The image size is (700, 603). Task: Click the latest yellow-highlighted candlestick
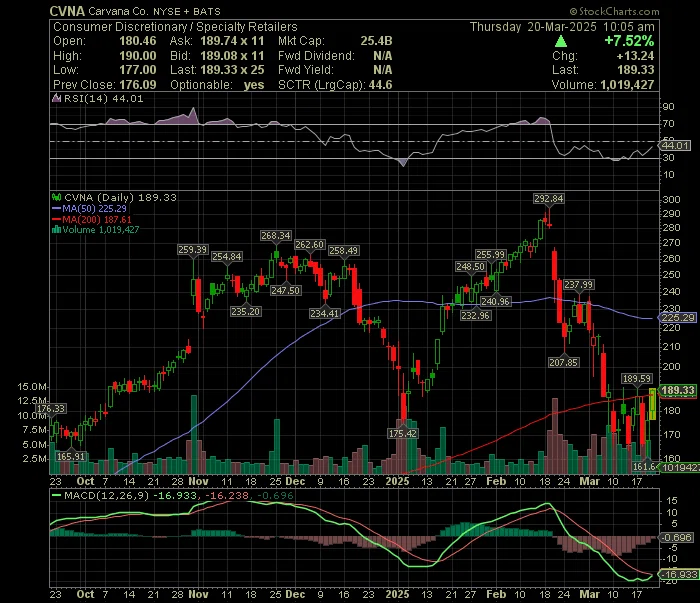(652, 404)
